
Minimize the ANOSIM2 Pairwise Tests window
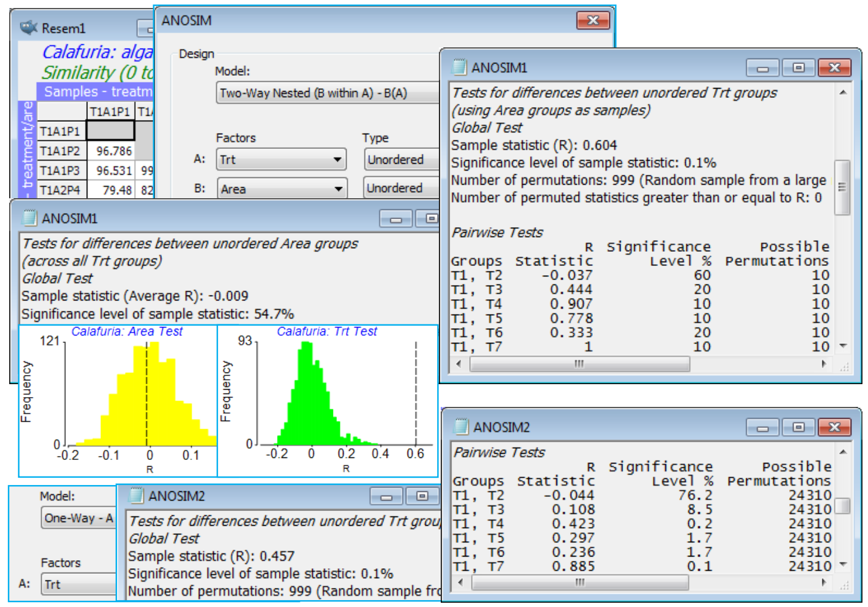coord(762,427)
